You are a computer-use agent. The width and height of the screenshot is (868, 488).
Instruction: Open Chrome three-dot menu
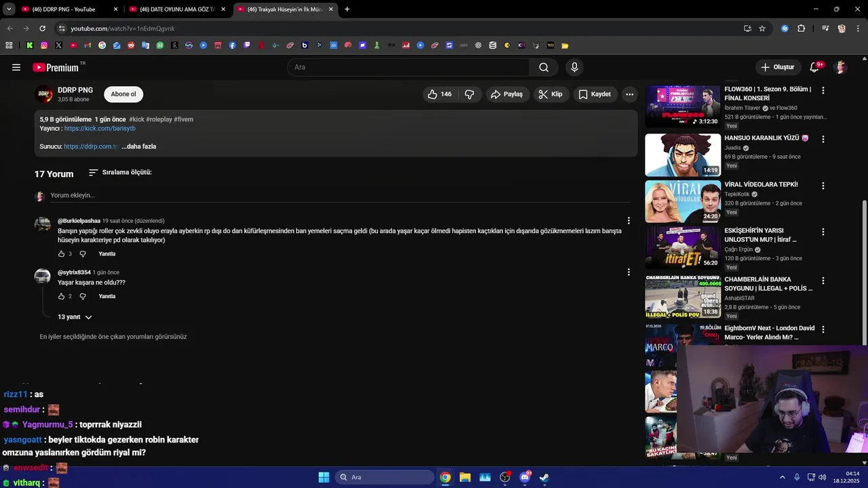857,28
